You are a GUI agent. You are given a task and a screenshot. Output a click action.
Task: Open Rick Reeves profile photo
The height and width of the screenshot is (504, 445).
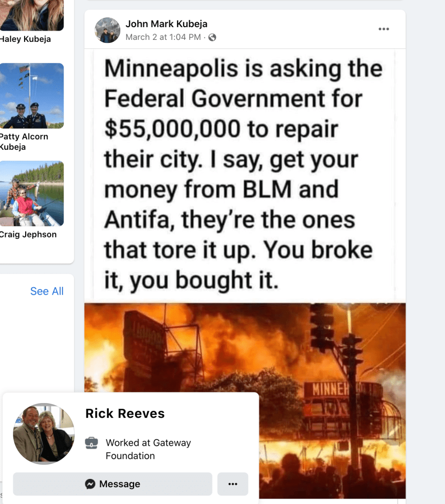[x=44, y=434]
